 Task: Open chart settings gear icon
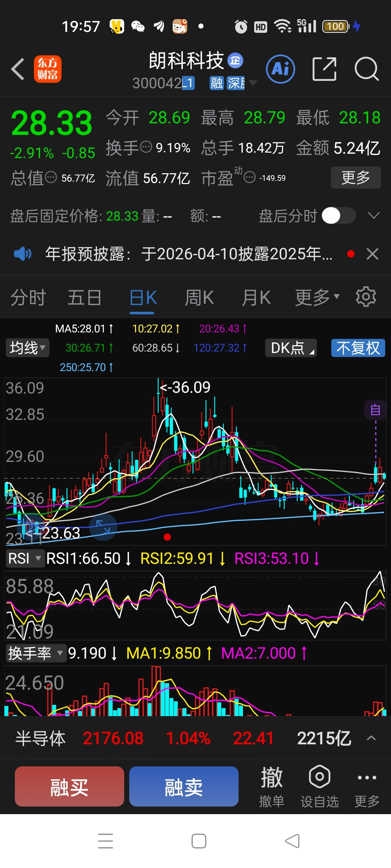pos(366,297)
